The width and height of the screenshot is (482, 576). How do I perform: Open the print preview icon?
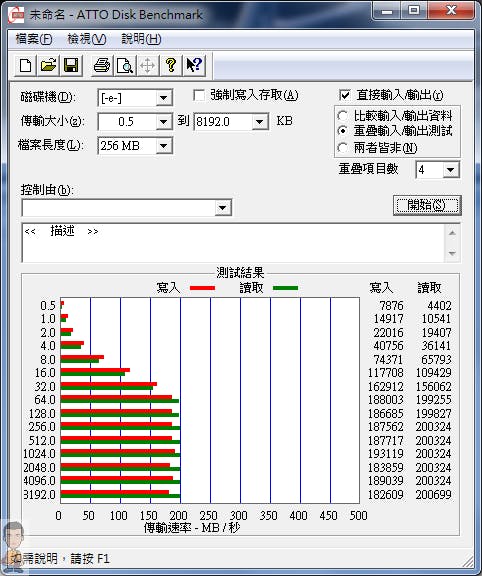click(x=125, y=66)
